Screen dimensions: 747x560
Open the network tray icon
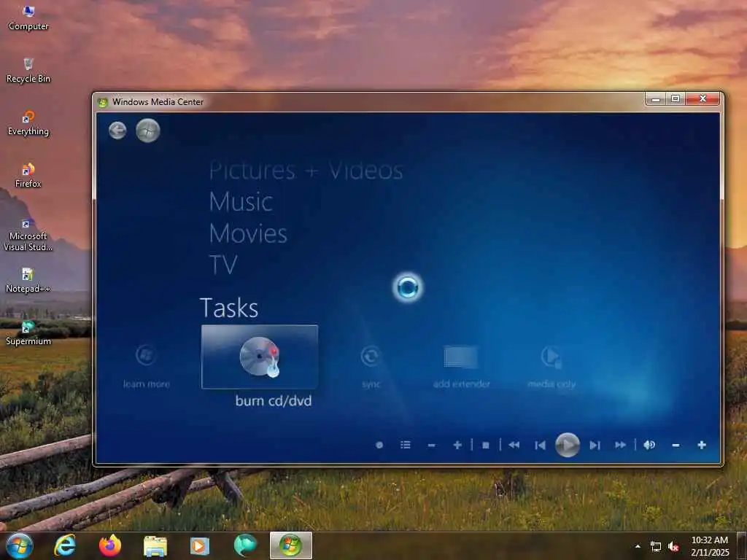(656, 547)
